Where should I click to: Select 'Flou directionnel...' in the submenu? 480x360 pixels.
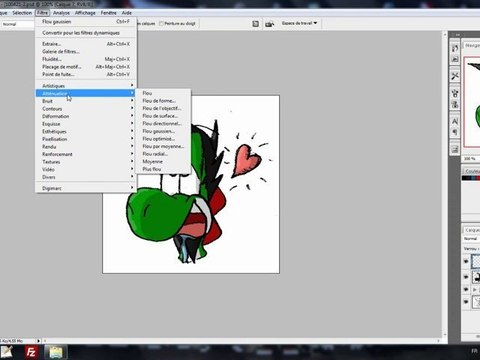(x=163, y=123)
